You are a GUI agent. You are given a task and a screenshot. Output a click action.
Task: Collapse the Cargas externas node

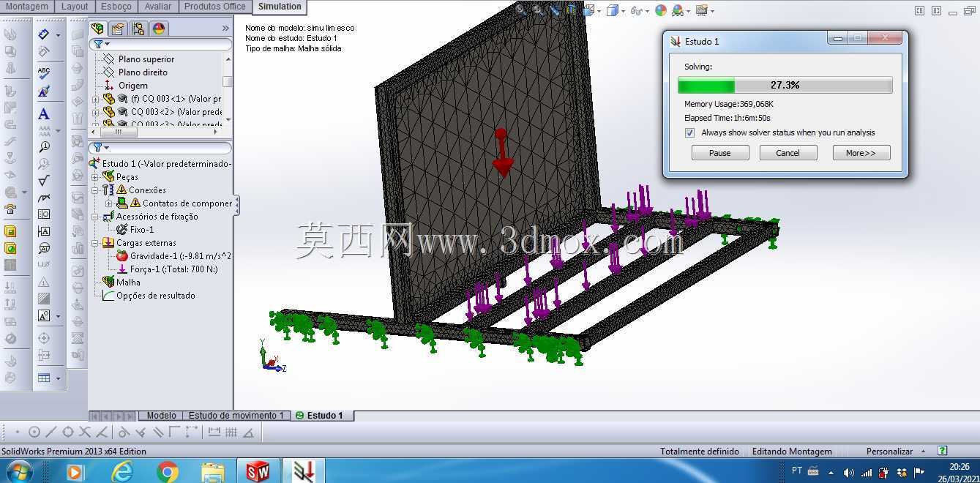pyautogui.click(x=94, y=243)
